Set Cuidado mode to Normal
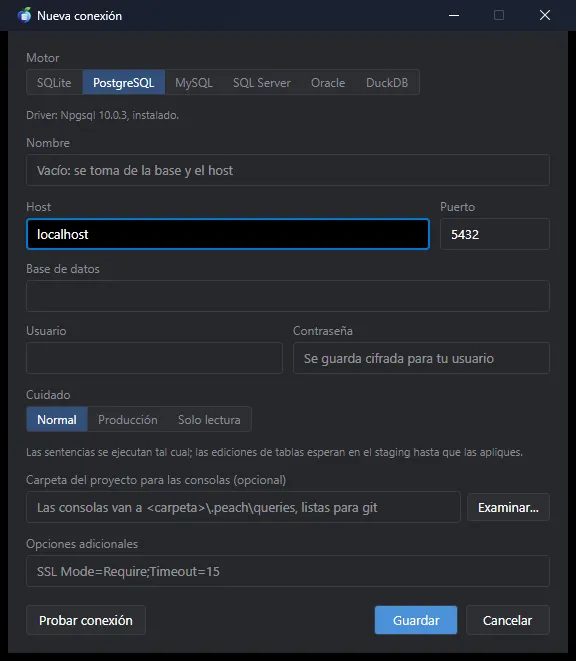The width and height of the screenshot is (576, 661). [57, 419]
